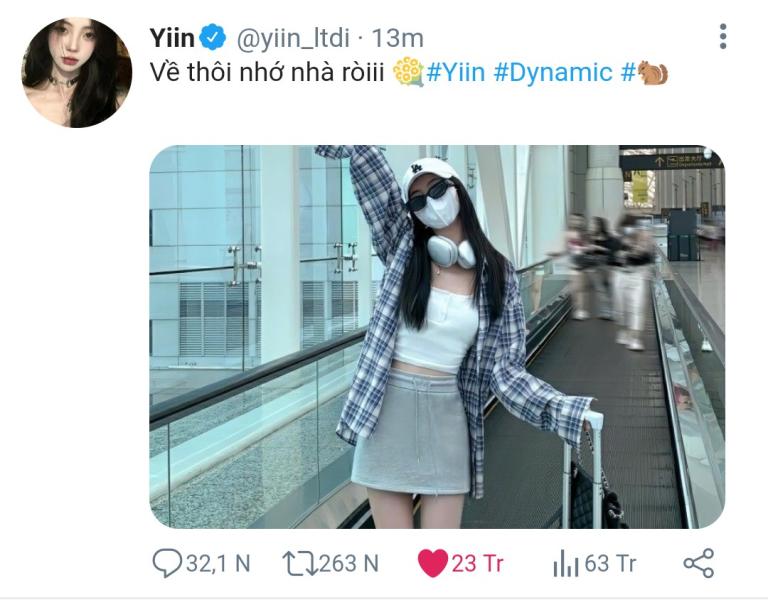Click the 23 Tr likes count
The image size is (768, 600).
click(x=477, y=563)
